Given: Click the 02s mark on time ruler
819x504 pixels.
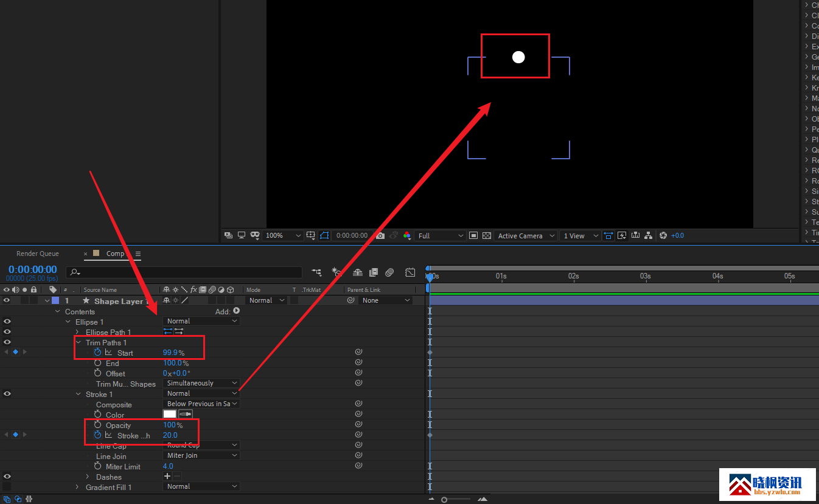Looking at the screenshot, I should (573, 276).
